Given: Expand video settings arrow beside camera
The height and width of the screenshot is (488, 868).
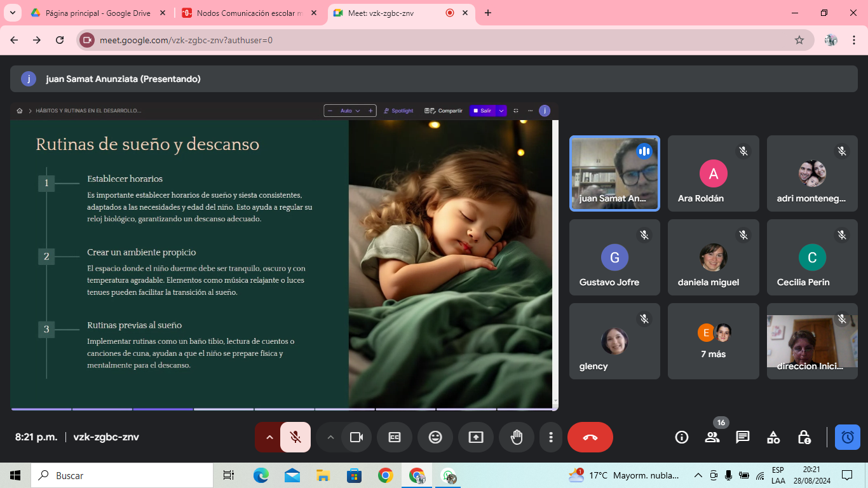Looking at the screenshot, I should [x=330, y=437].
